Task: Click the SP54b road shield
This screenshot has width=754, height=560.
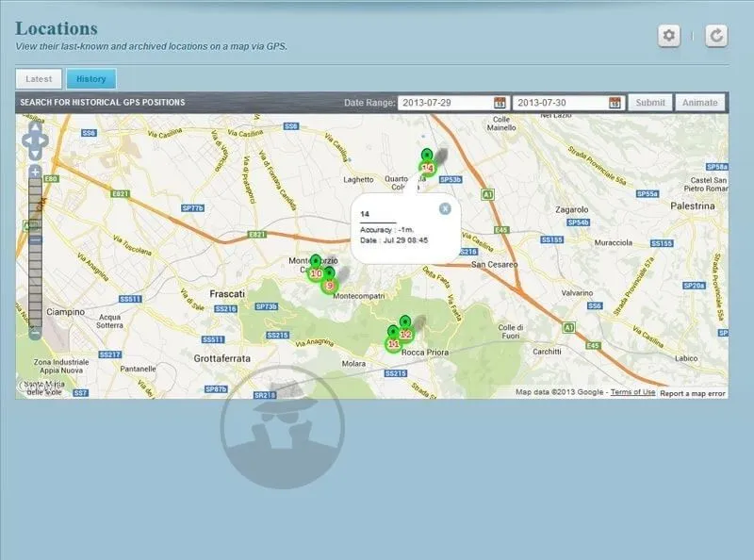Action: coord(578,222)
